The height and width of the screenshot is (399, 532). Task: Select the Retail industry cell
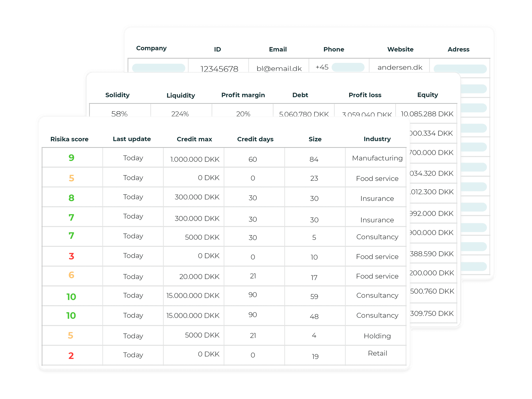tap(377, 353)
